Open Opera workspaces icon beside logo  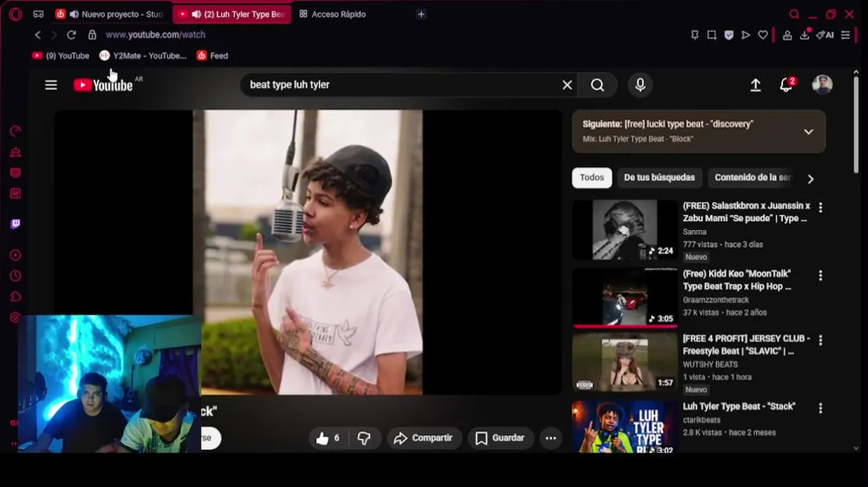(39, 14)
